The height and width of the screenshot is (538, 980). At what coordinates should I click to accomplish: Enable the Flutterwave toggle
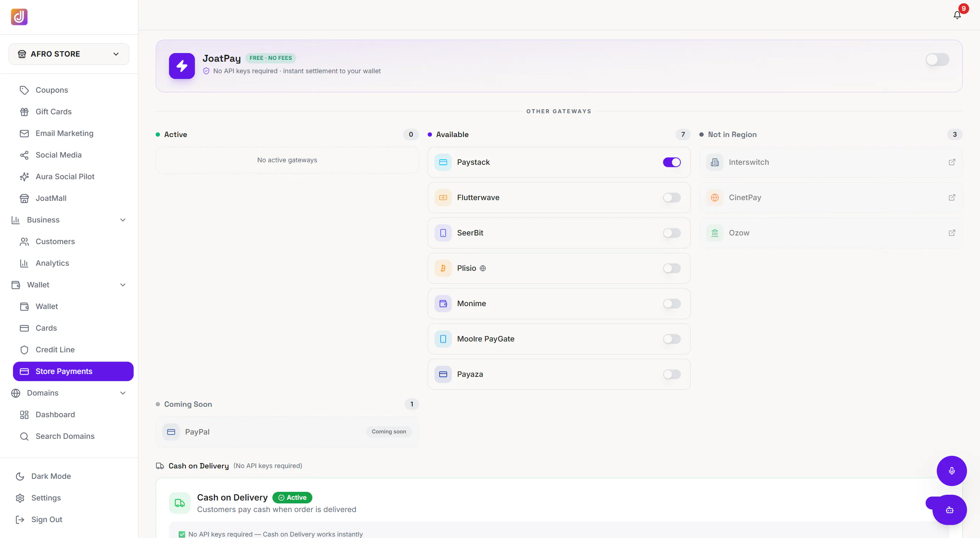pos(672,198)
